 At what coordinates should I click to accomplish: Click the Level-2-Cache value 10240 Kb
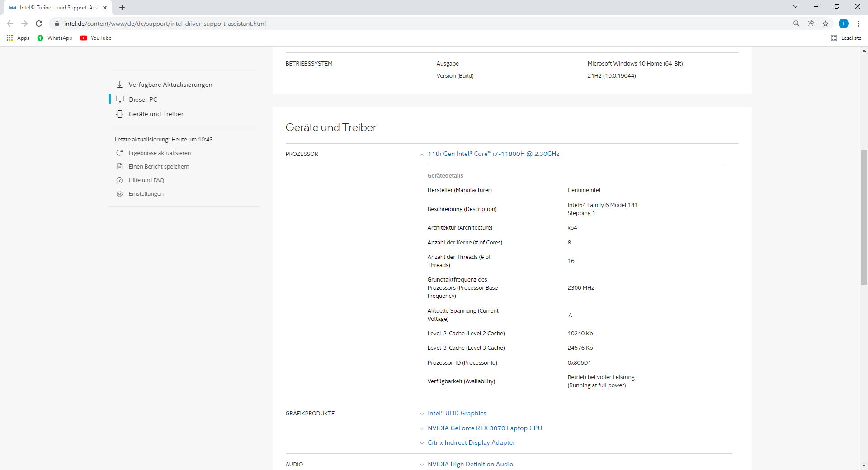[580, 334]
